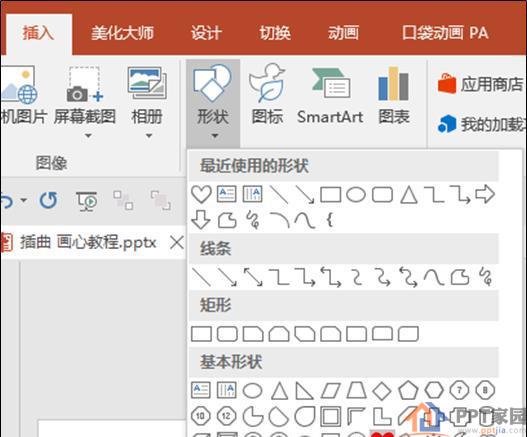Choose arrow line in 线条 section
Screen dimensions: 527x437
[x=227, y=278]
